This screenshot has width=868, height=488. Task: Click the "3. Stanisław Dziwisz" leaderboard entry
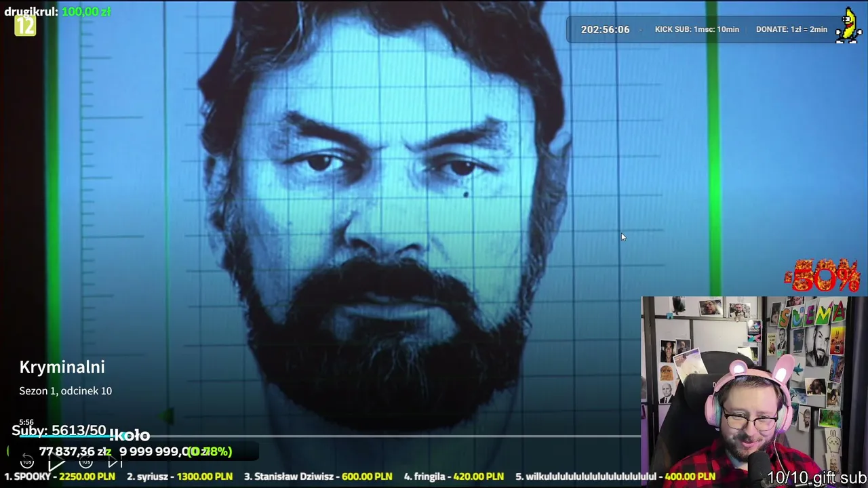pyautogui.click(x=318, y=476)
